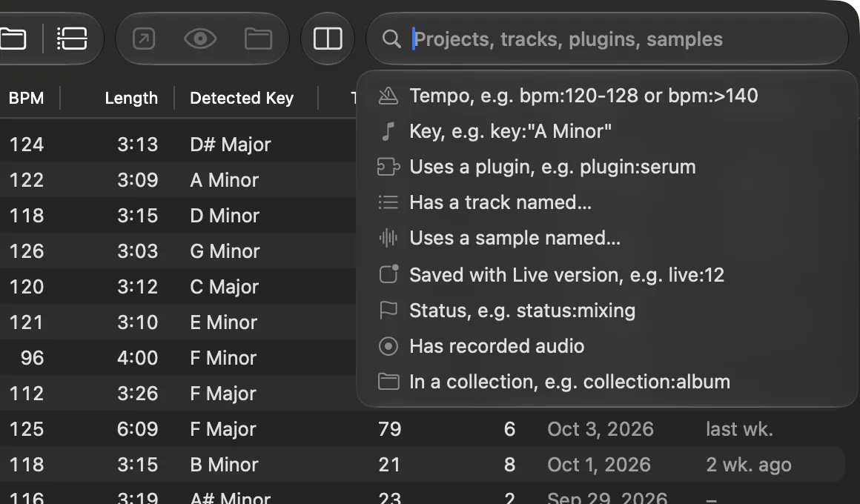Viewport: 860px width, 504px height.
Task: Click the Oct 3, 2026 date cell
Action: coord(600,429)
